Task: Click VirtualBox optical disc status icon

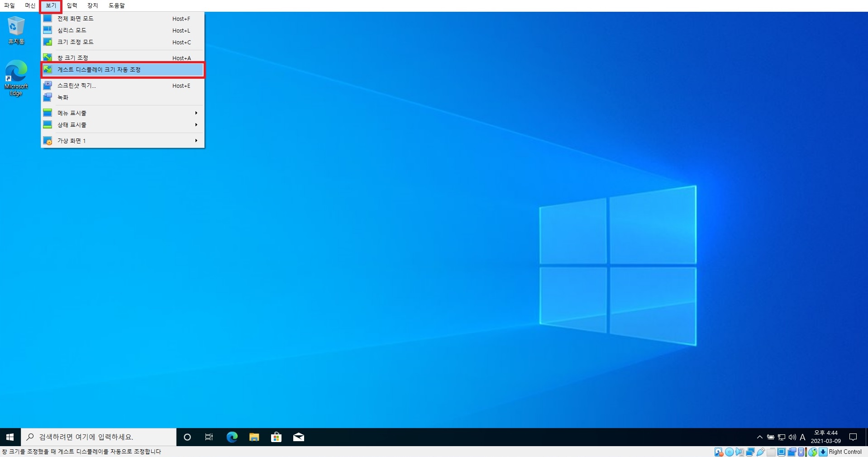Action: click(x=730, y=452)
